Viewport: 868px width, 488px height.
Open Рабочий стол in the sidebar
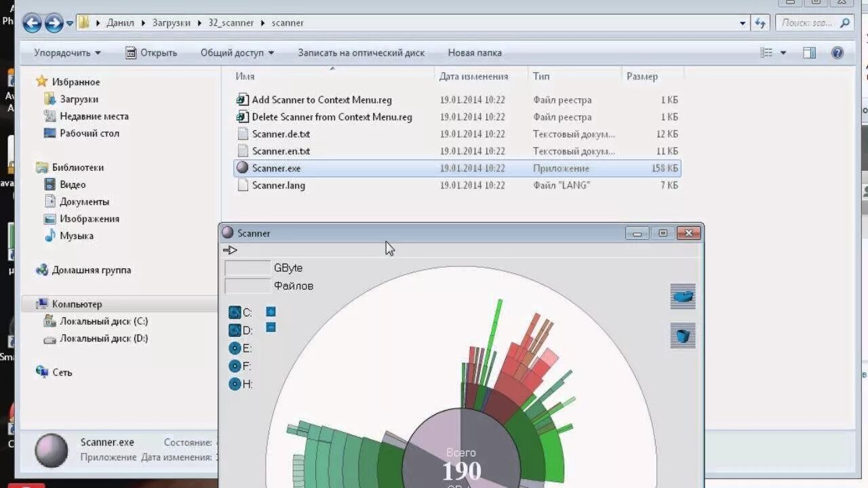(x=90, y=133)
